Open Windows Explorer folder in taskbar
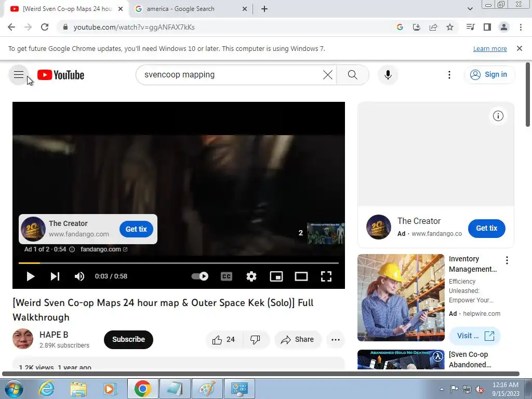532x399 pixels. pyautogui.click(x=78, y=389)
